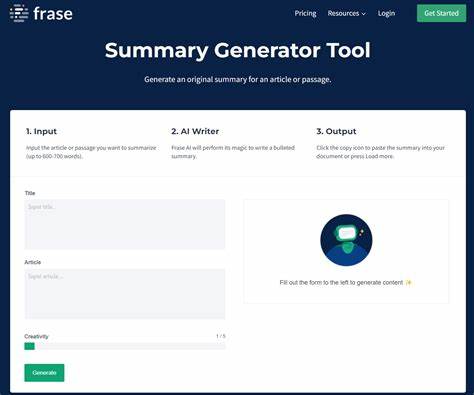Screen dimensions: 474x395
Task: Click the Get Started button
Action: pos(441,13)
